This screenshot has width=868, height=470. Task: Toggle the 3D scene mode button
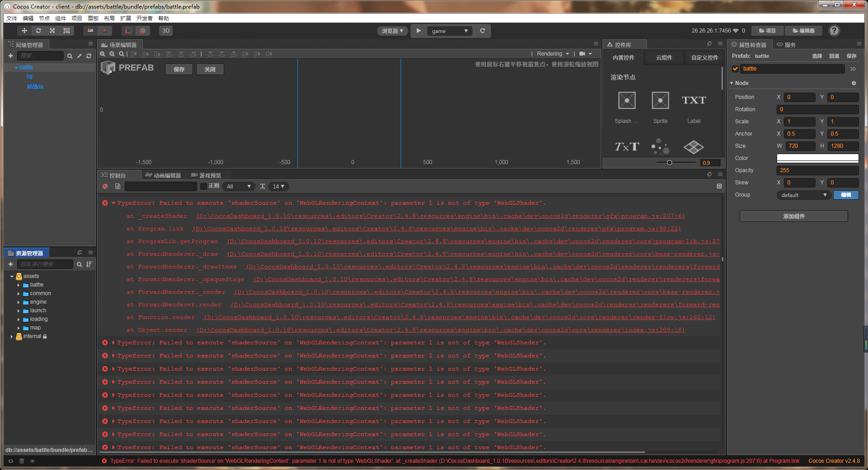tap(166, 31)
